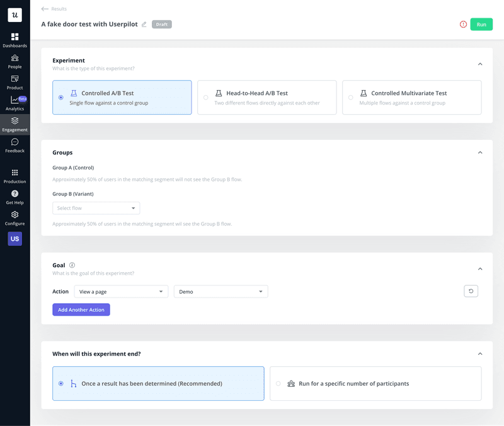
Task: Open the Production environment menu
Action: (x=14, y=176)
